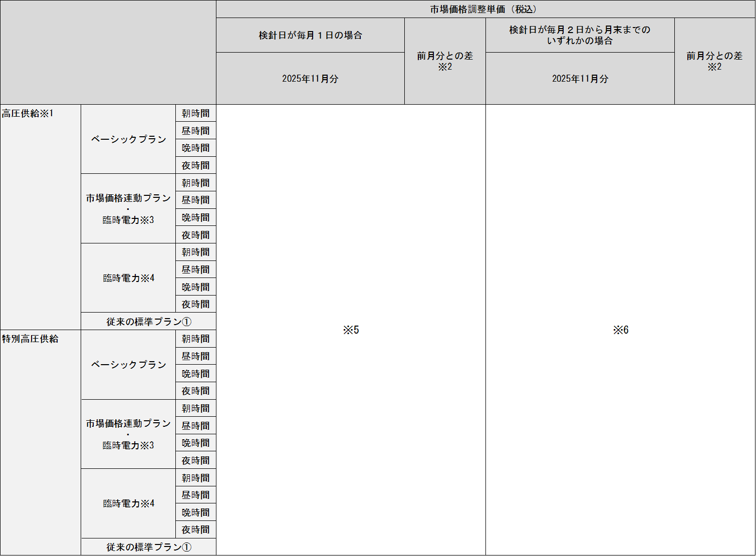The width and height of the screenshot is (756, 556).
Task: Click 2025年11月分 under the 毎月１日 header
Action: coord(310,79)
